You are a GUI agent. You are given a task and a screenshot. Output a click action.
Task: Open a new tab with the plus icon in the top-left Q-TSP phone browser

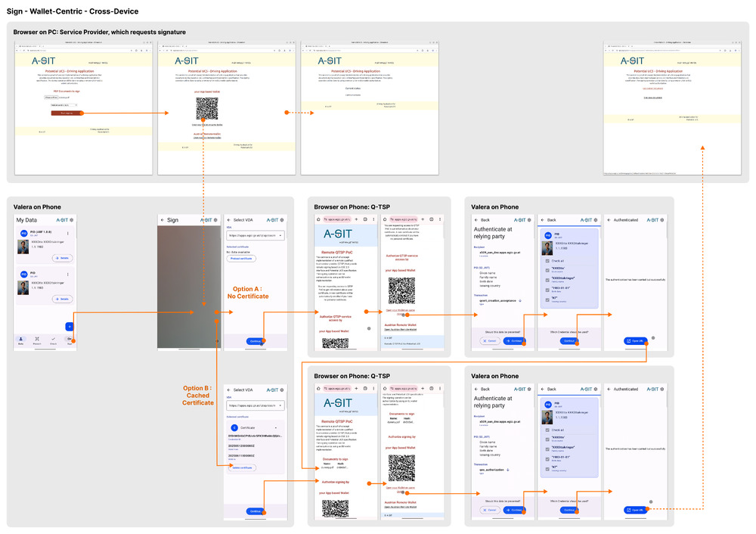coord(356,219)
